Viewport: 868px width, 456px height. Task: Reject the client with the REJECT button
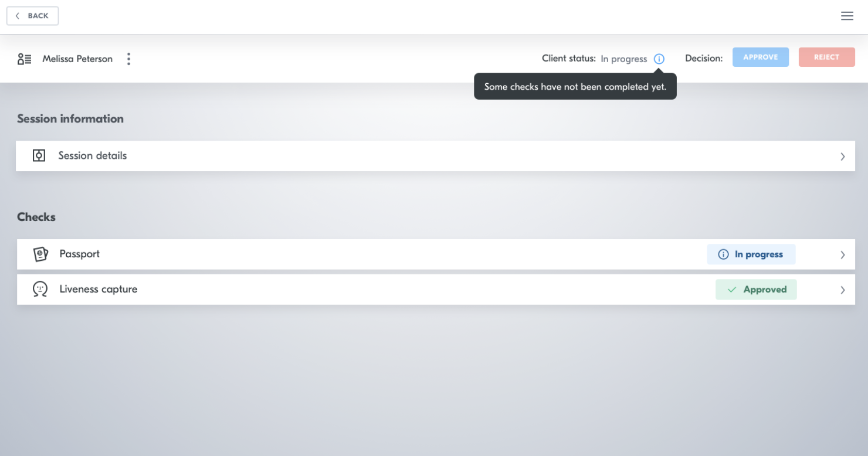coord(827,57)
